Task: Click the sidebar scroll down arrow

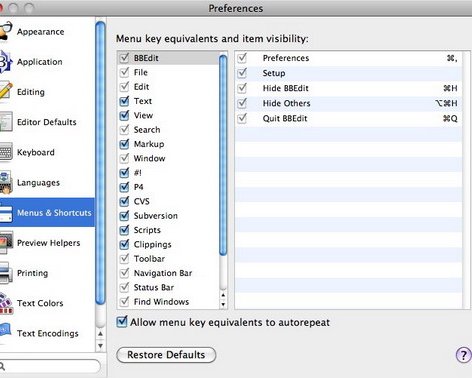Action: 100,346
